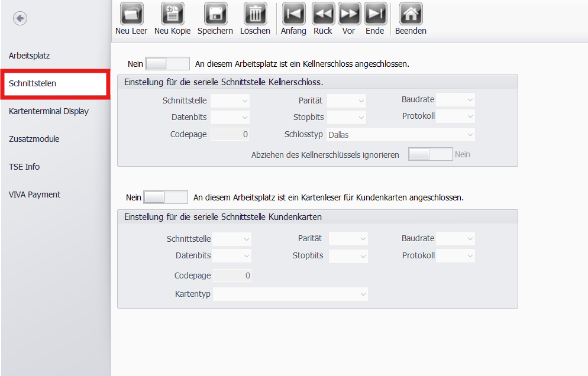The width and height of the screenshot is (588, 376).
Task: Exit the dialog via the Beenden home icon
Action: [411, 14]
